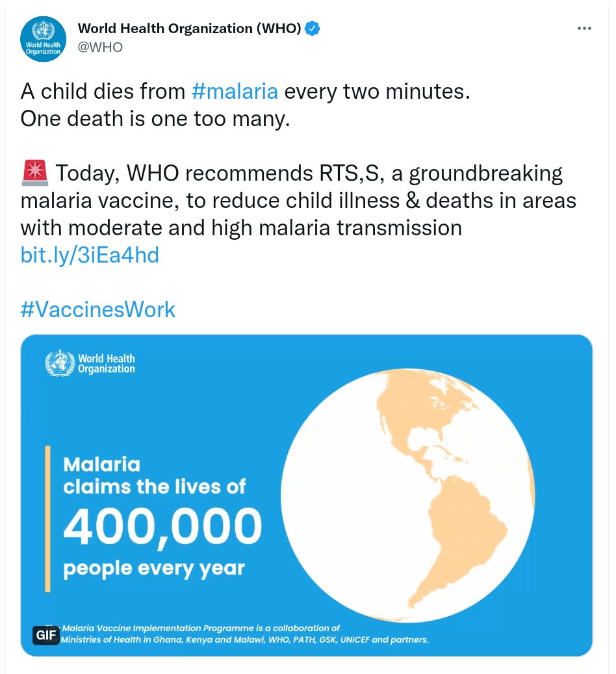Click the #malaria hashtag
Screen dimensions: 616x674
[x=235, y=91]
